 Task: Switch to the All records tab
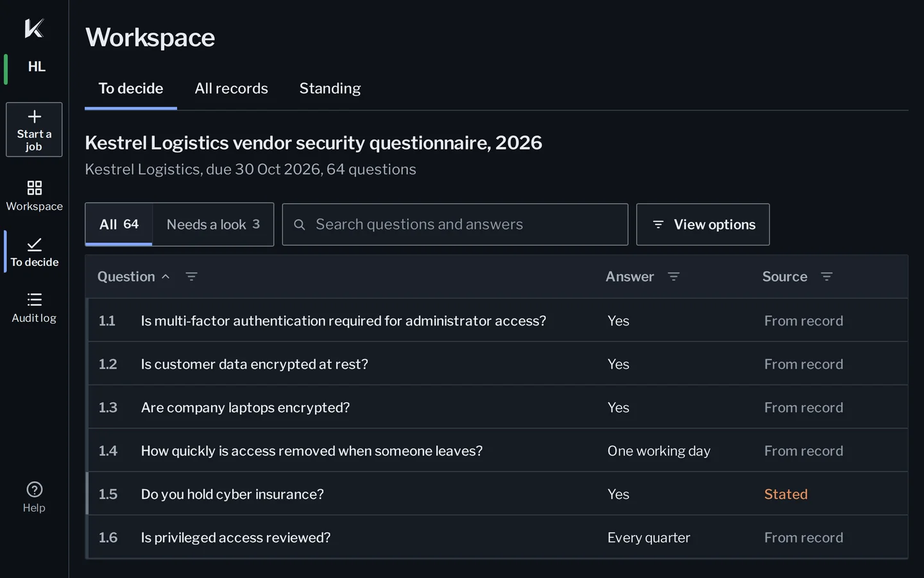(231, 89)
